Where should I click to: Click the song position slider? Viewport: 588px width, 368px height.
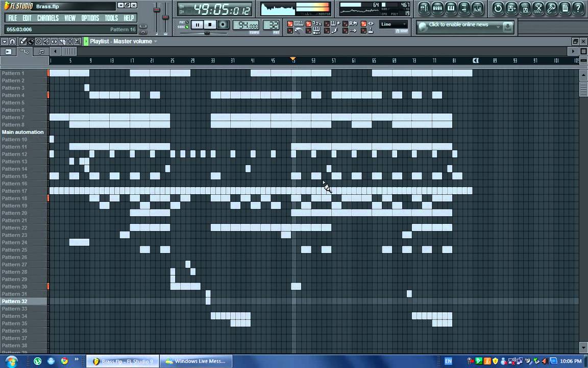pyautogui.click(x=207, y=33)
